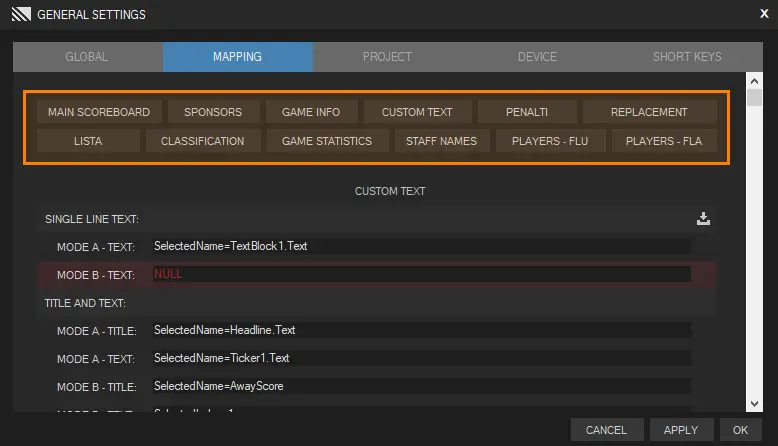Show Game Info mapping
The height and width of the screenshot is (446, 778).
[x=311, y=112]
